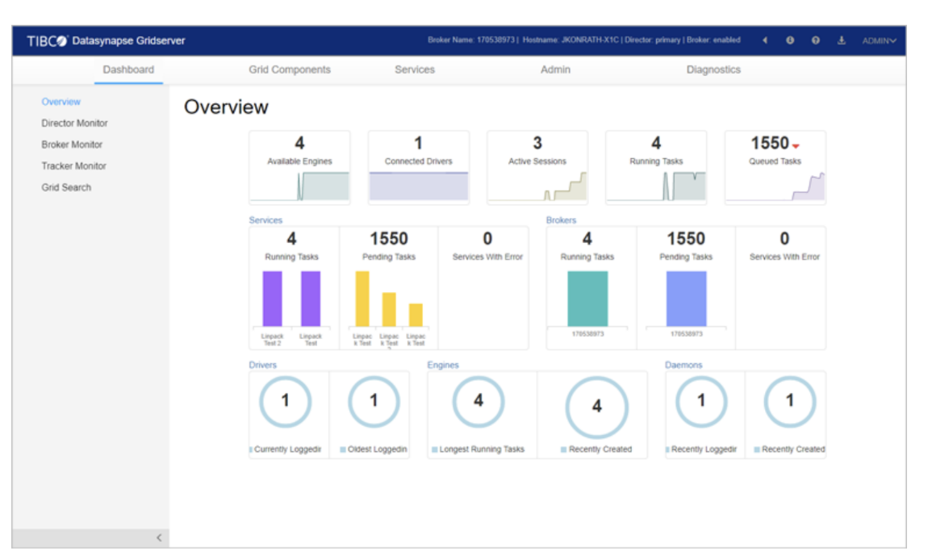Open the Tracker Monitor page

coord(73,166)
